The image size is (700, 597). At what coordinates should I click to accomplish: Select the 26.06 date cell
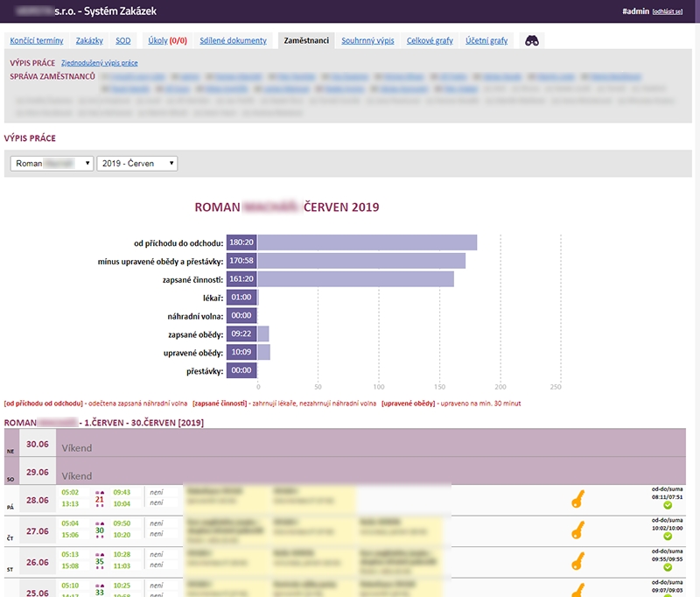coord(38,562)
